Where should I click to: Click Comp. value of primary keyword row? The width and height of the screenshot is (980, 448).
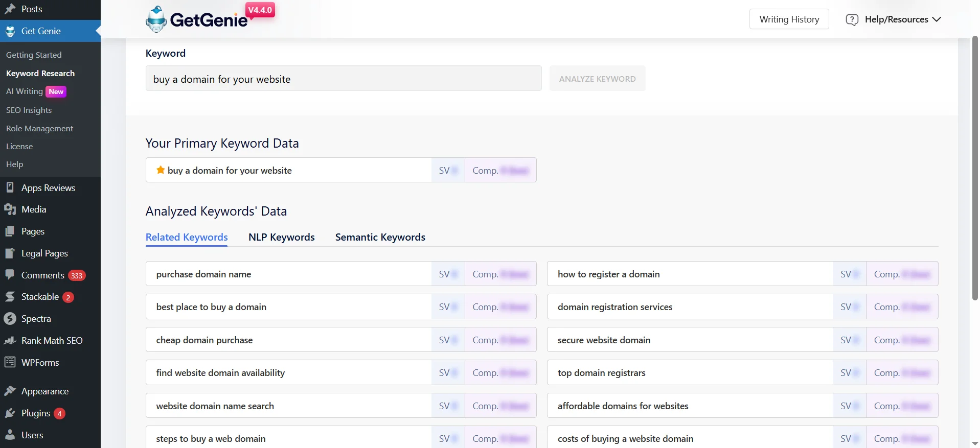[500, 170]
